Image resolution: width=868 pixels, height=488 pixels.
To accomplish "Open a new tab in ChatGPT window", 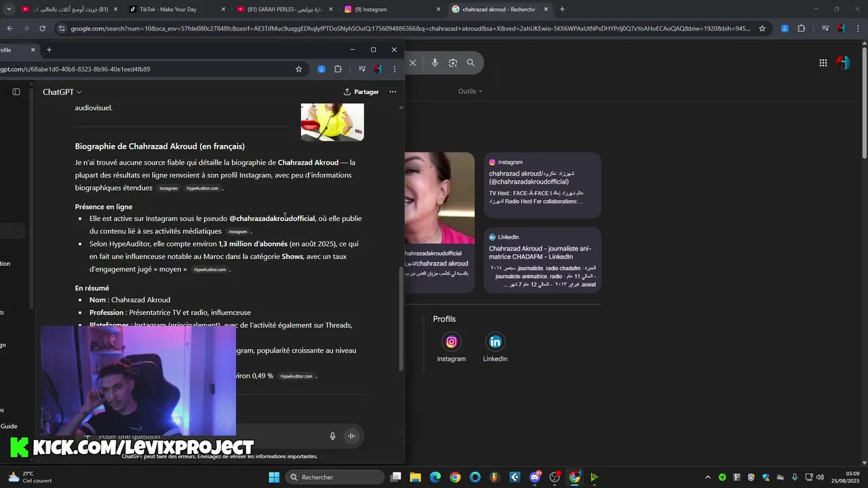I will pyautogui.click(x=49, y=49).
